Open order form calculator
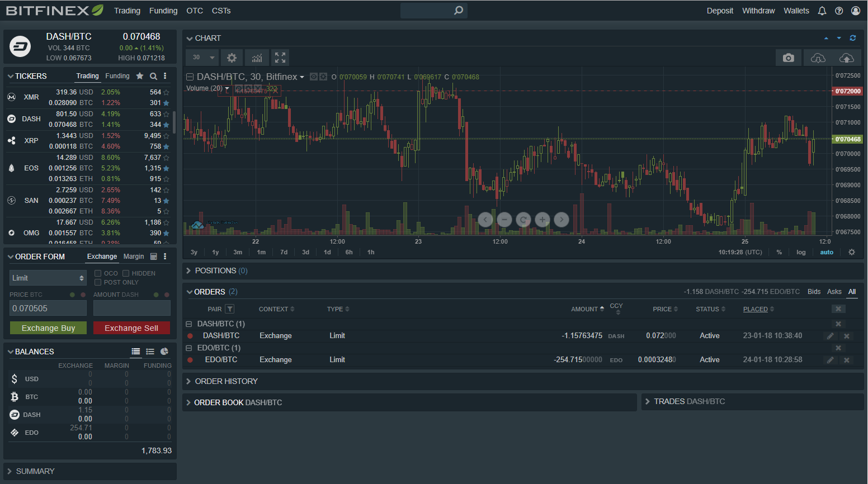Screen dimensions: 868x484 point(154,257)
